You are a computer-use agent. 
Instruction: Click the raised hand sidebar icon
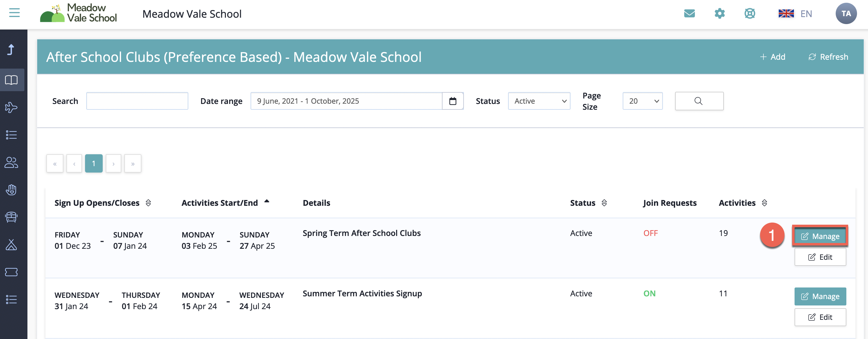(12, 190)
